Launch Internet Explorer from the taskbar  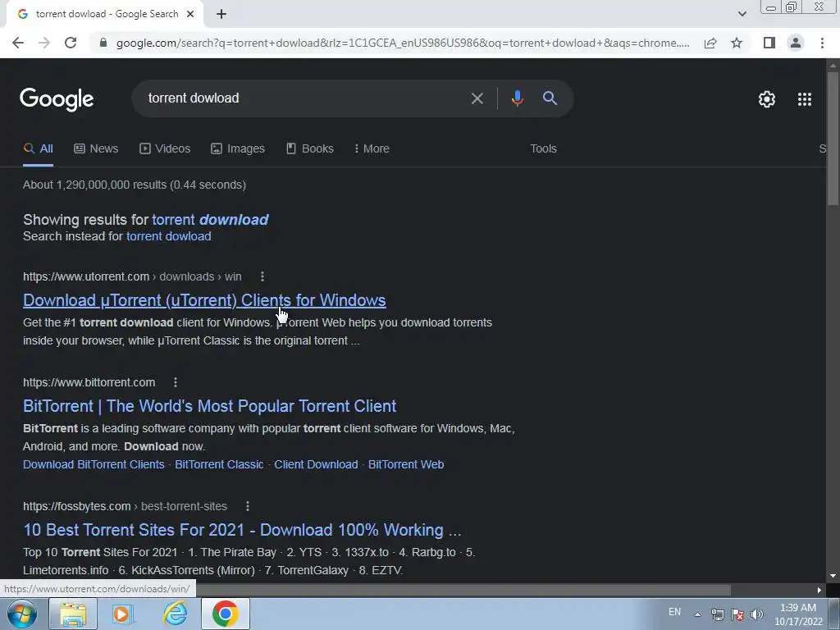[x=176, y=614]
